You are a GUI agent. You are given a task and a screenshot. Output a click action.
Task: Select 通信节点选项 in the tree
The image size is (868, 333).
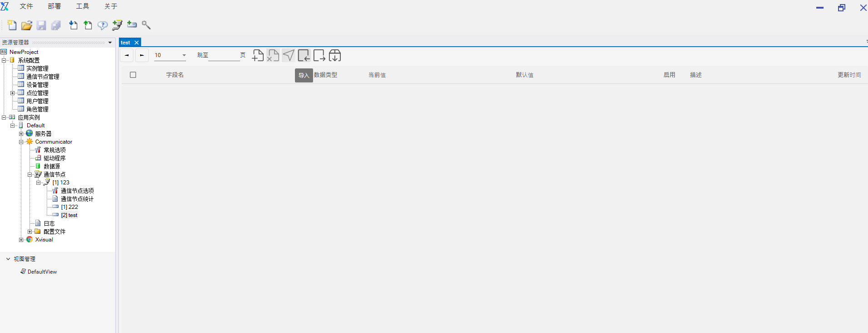pyautogui.click(x=77, y=191)
